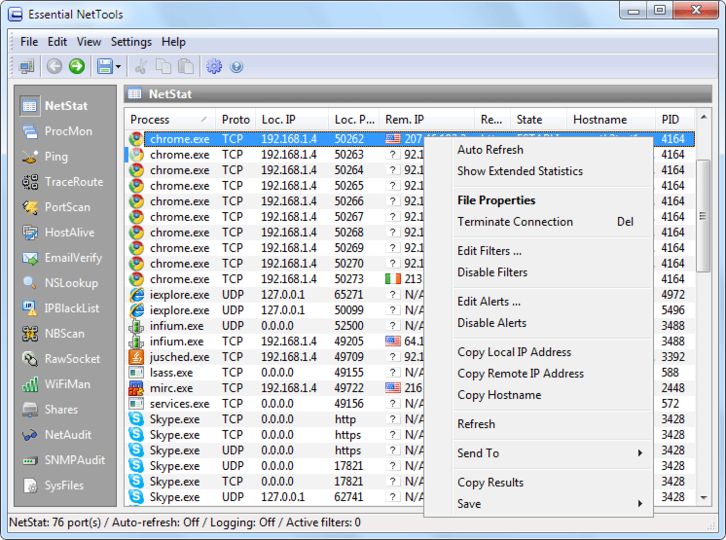726x540 pixels.
Task: Select the NBScan tool
Action: [x=53, y=333]
